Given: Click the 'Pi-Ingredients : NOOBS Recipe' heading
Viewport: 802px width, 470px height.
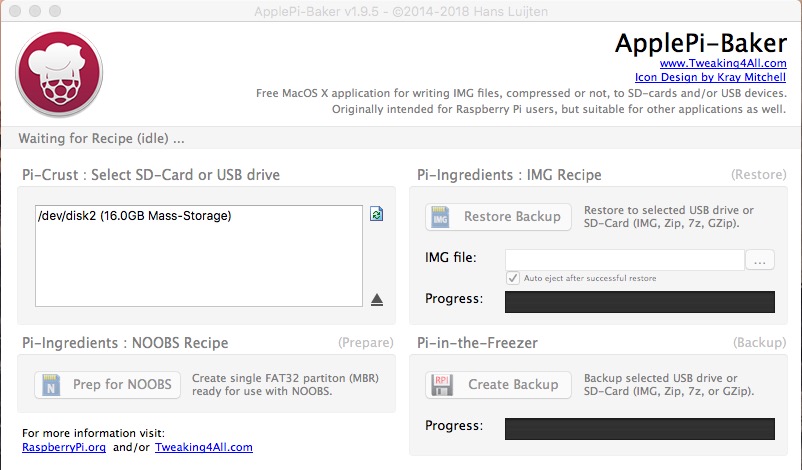Looking at the screenshot, I should (125, 343).
